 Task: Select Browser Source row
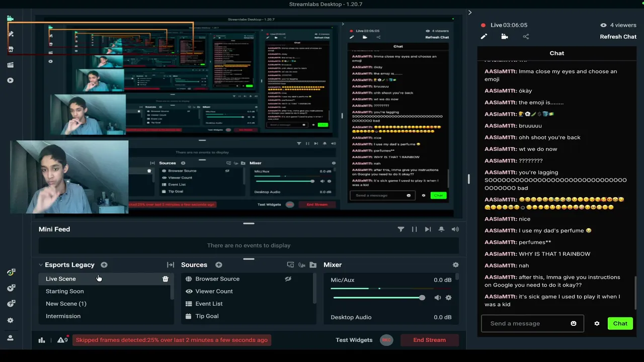click(x=247, y=279)
